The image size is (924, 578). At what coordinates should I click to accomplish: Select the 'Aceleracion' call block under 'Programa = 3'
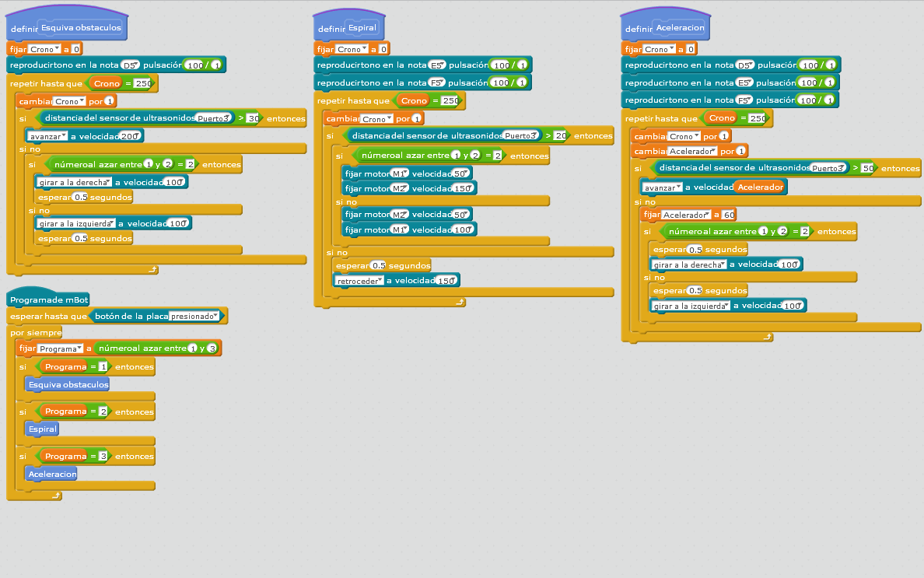tap(52, 474)
